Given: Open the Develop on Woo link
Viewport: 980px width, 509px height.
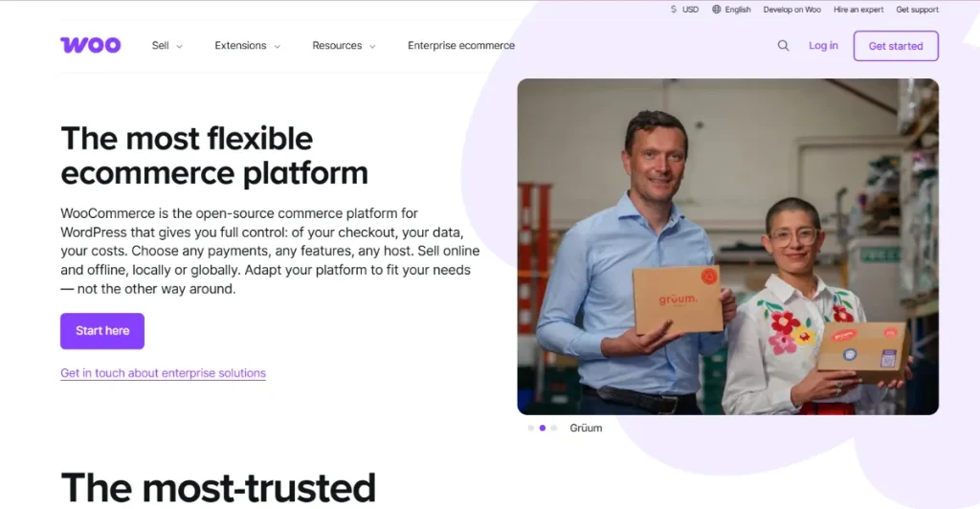Looking at the screenshot, I should [791, 10].
